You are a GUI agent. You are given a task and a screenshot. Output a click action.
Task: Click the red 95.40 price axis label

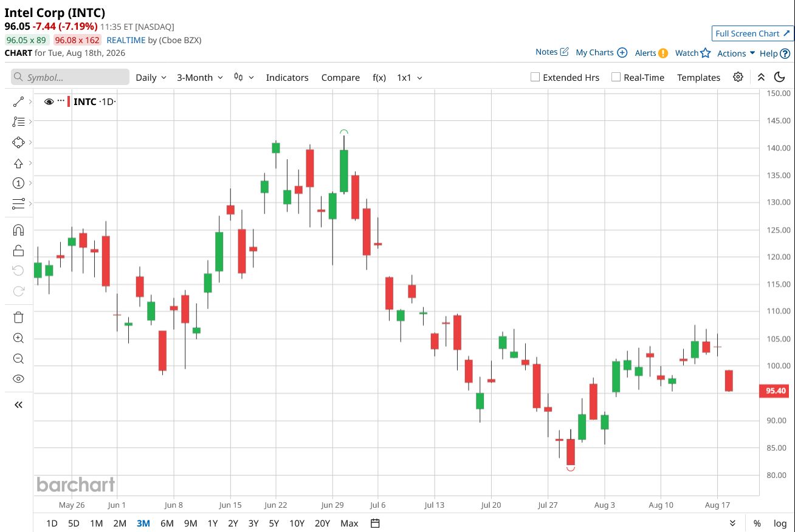tap(776, 391)
